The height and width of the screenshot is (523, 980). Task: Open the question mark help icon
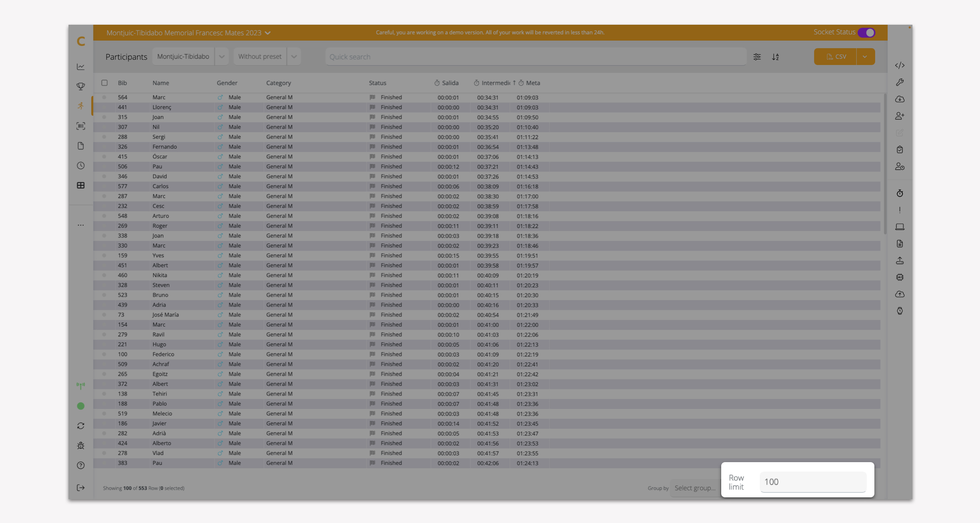click(x=81, y=465)
